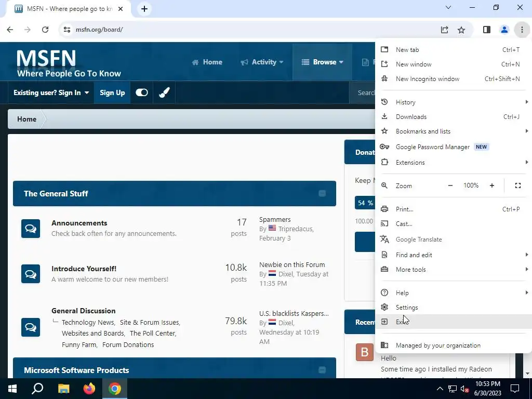Click the Home breadcrumb
Viewport: 532px width, 399px height.
[x=27, y=119]
